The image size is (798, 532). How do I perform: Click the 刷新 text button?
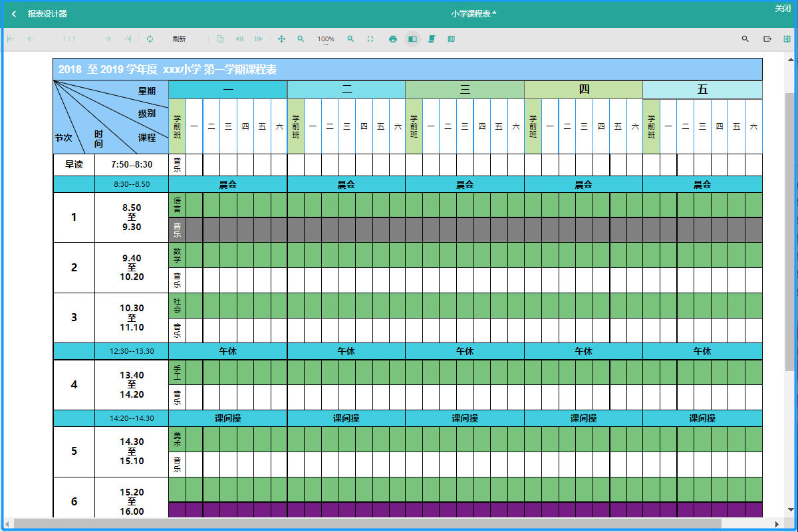(x=179, y=39)
